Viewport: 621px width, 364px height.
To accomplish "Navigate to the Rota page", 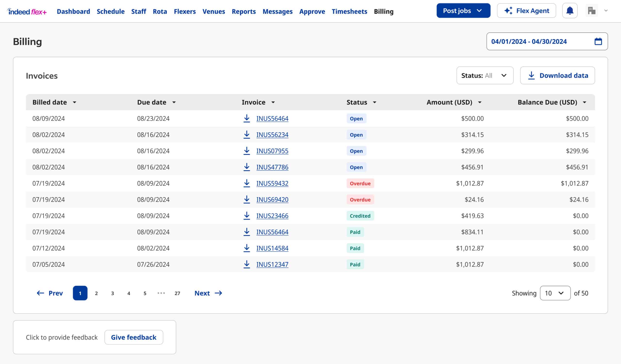I will point(160,11).
